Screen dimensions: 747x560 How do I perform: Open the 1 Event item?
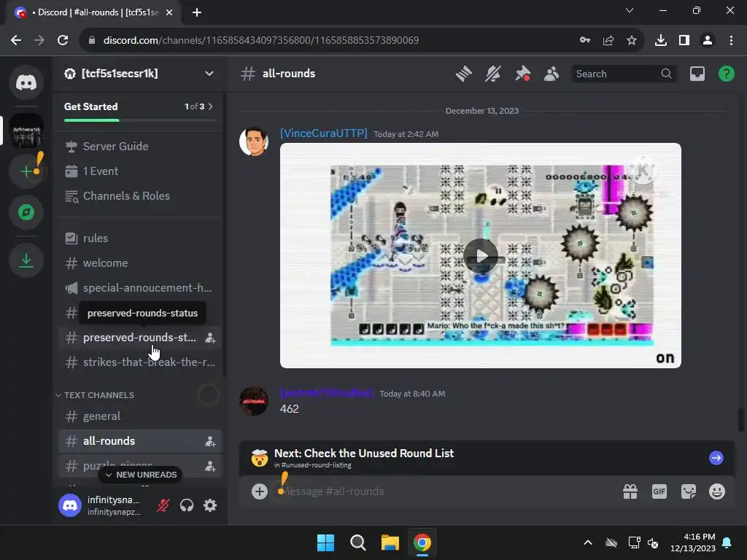click(139, 171)
